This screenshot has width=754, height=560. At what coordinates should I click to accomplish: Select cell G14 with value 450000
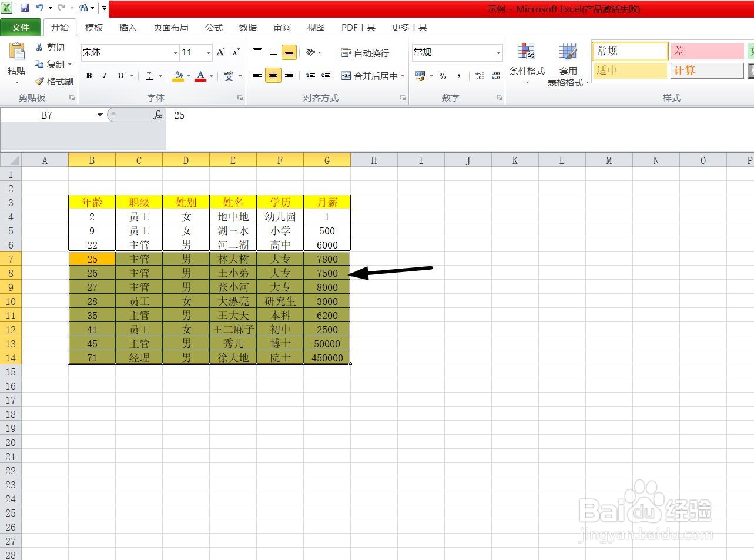click(327, 357)
